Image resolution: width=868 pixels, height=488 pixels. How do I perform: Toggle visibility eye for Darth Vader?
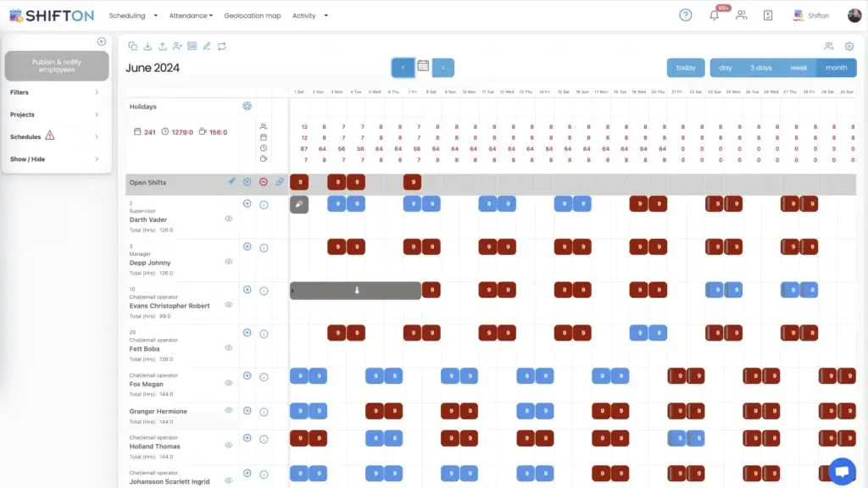click(228, 219)
